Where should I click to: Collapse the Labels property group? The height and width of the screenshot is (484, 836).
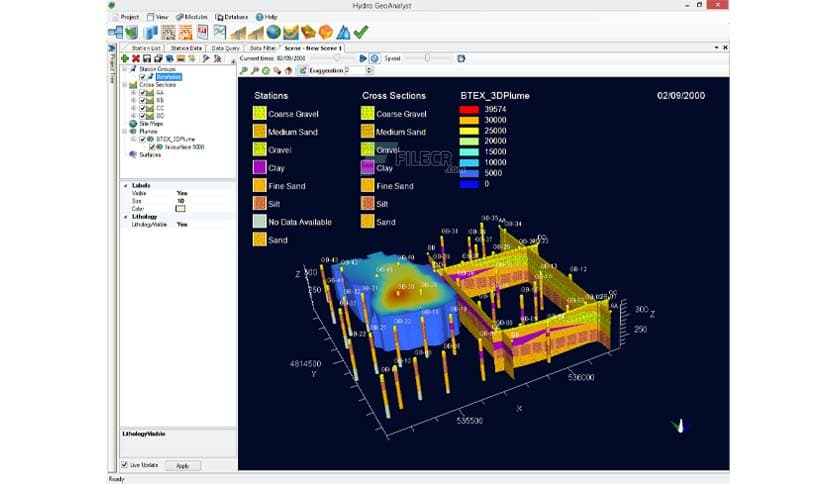(x=126, y=185)
